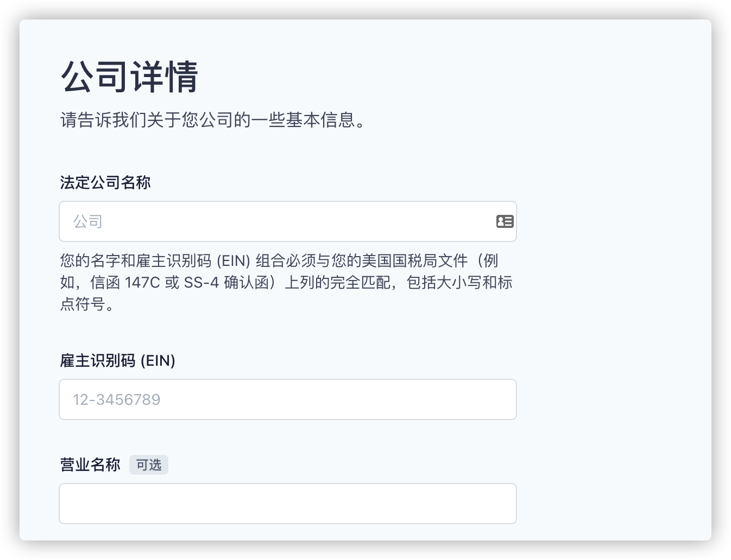Click the contact card icon in the company field
Image resolution: width=731 pixels, height=560 pixels.
505,221
